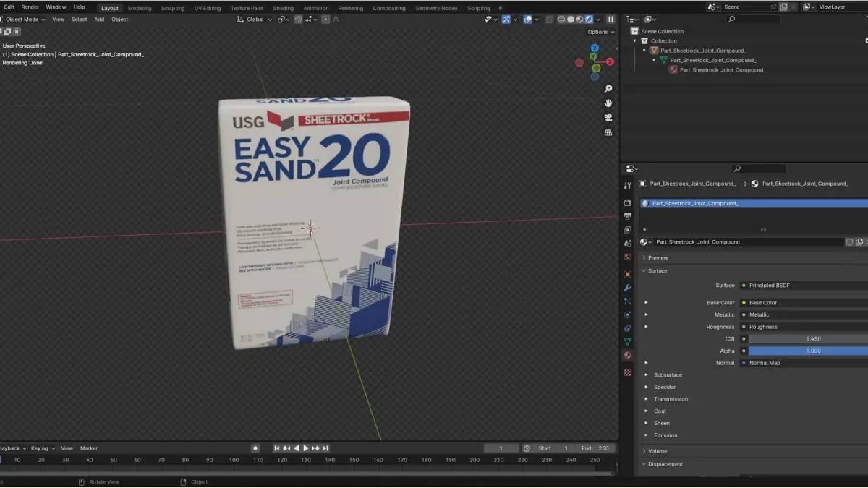The width and height of the screenshot is (868, 488).
Task: Toggle auto keying record button
Action: point(255,448)
